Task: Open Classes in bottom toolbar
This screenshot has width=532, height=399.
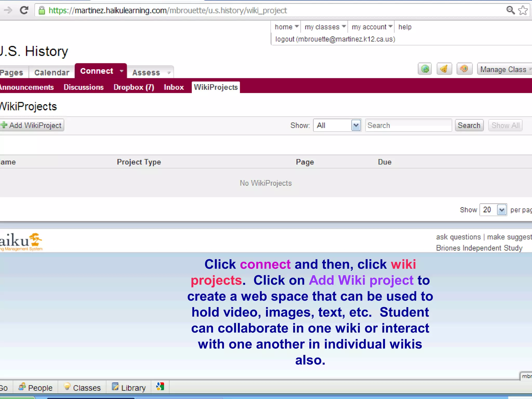Action: [82, 388]
